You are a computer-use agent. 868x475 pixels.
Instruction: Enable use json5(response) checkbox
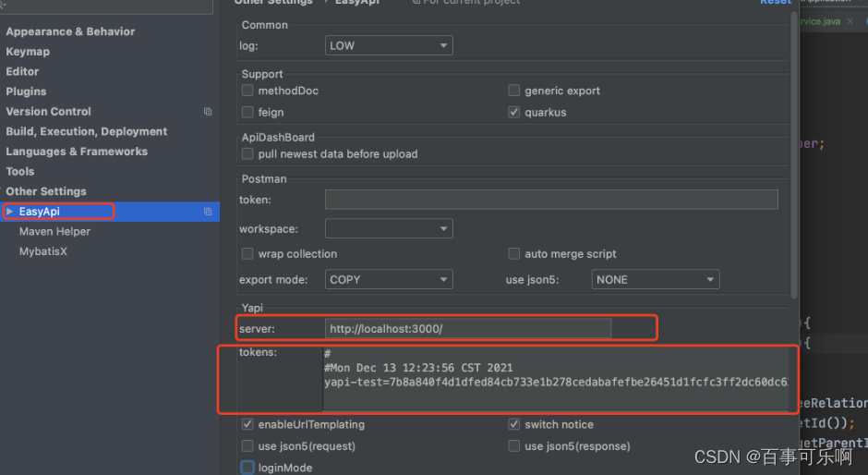513,445
